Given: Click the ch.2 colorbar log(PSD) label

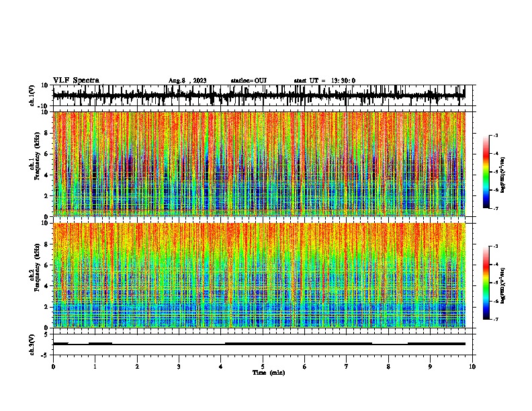Looking at the screenshot, I should 503,286.
